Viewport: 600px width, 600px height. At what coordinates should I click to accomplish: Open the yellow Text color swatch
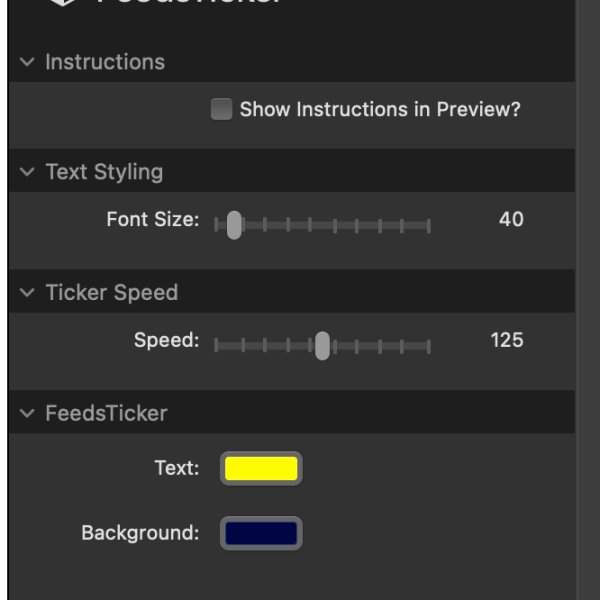[261, 468]
